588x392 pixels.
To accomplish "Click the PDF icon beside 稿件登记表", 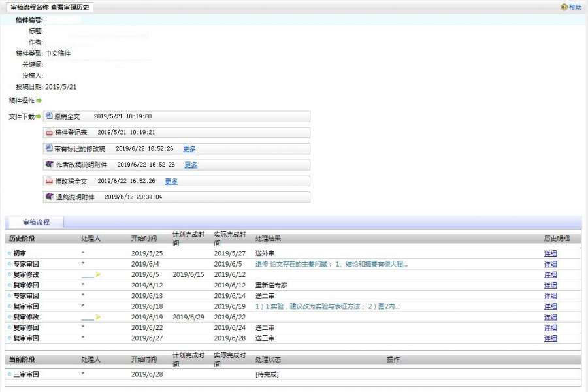I will [x=49, y=133].
